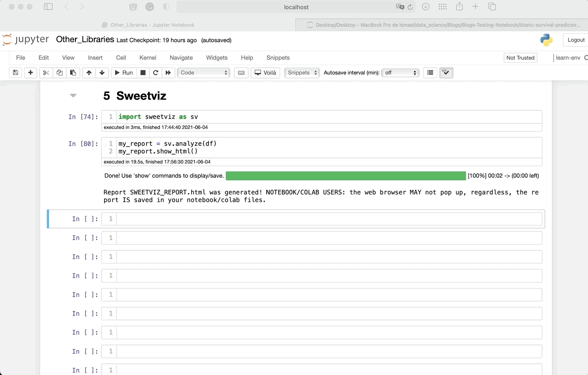Image resolution: width=588 pixels, height=375 pixels.
Task: Click into the first empty code cell
Action: [329, 219]
